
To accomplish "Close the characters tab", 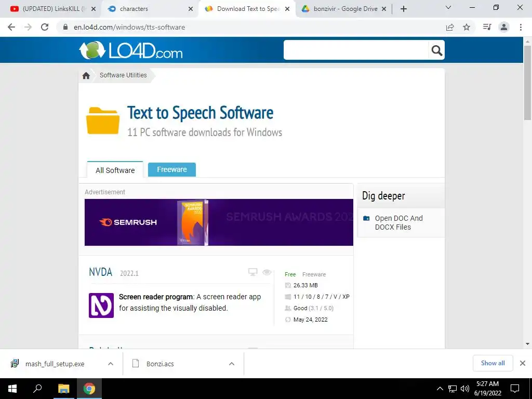I will (x=191, y=9).
